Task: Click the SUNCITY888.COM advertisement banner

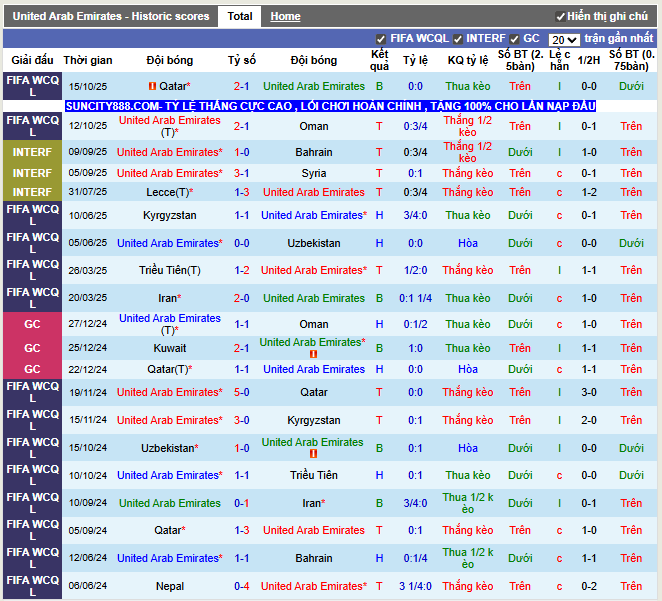Action: pyautogui.click(x=330, y=106)
